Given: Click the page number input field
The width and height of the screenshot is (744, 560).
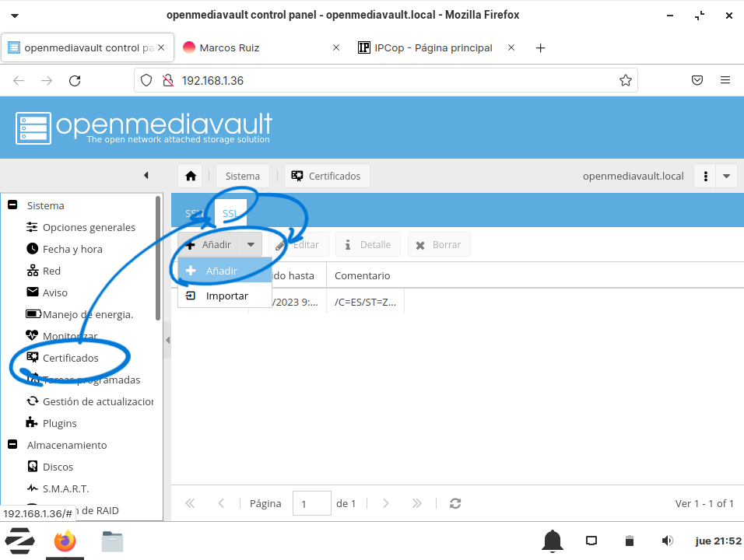Looking at the screenshot, I should (x=311, y=503).
